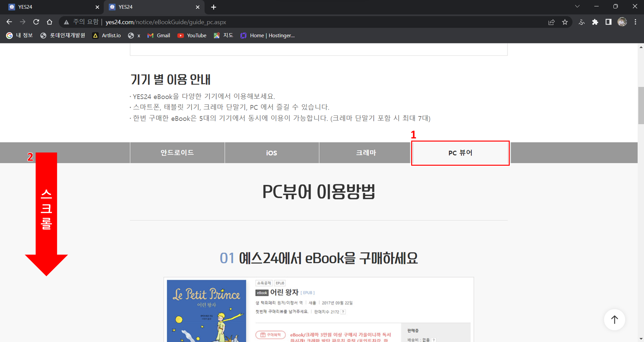Click the browser forward arrow

pyautogui.click(x=23, y=22)
